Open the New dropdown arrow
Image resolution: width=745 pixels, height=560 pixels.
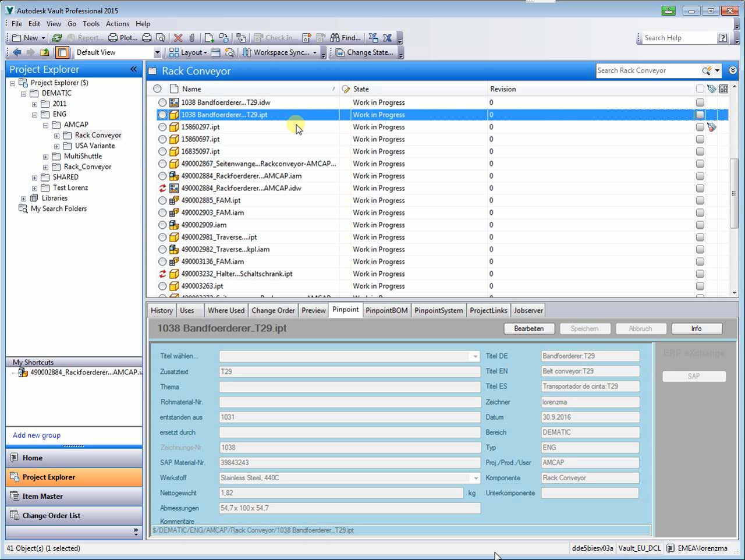[43, 38]
